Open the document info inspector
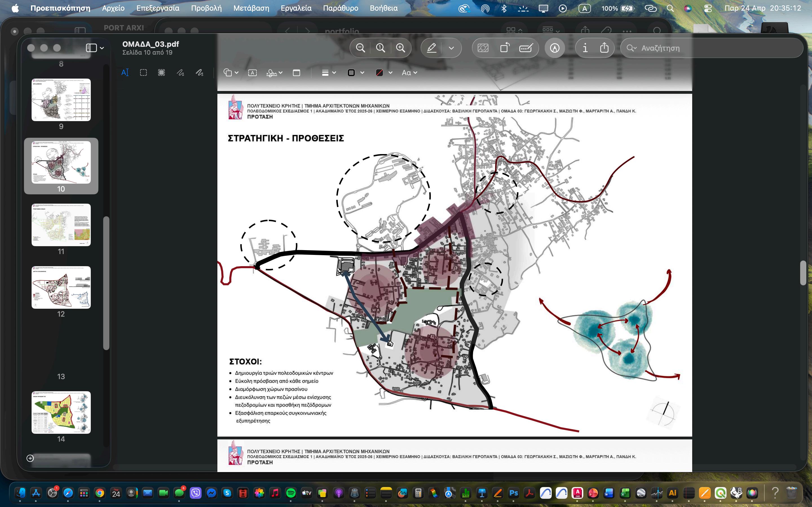Viewport: 812px width, 507px height. [x=585, y=48]
